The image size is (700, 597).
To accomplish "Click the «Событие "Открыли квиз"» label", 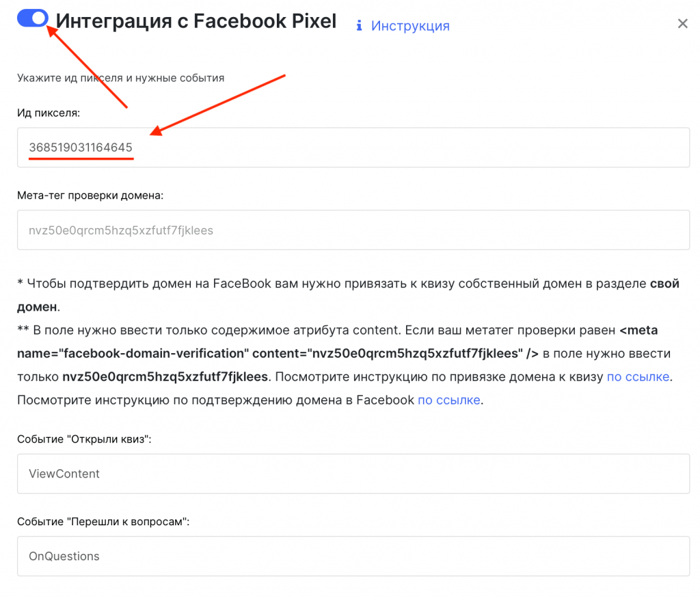I will click(x=84, y=439).
